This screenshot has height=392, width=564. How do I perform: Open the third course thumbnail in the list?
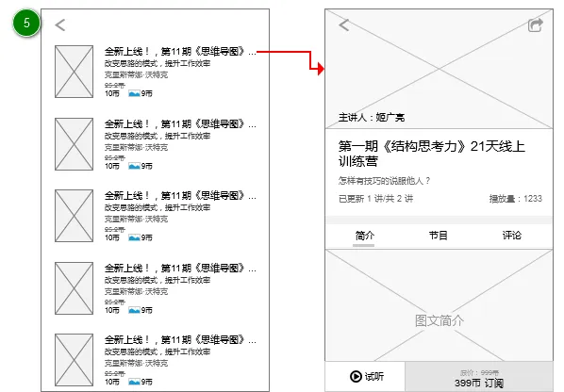click(75, 216)
